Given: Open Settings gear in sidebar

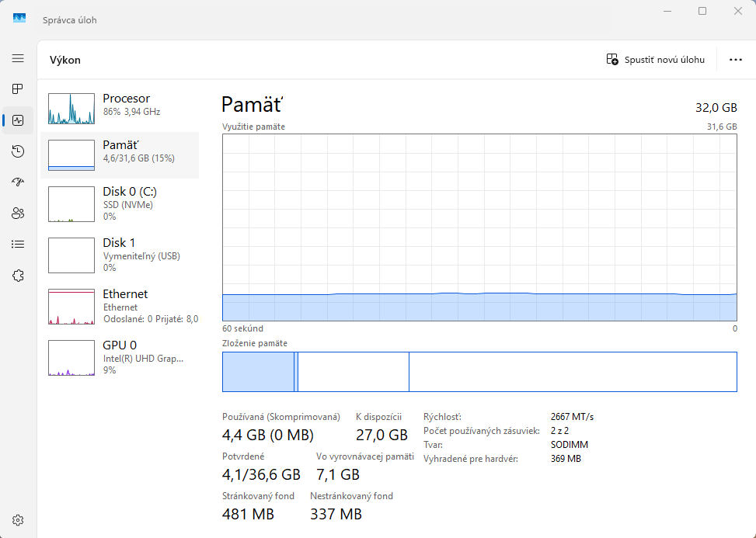Looking at the screenshot, I should pos(18,520).
